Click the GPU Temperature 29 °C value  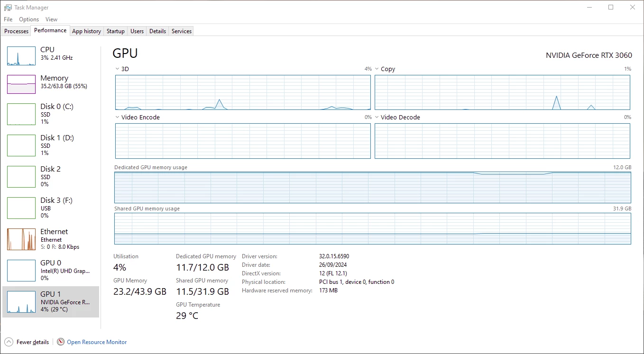187,316
